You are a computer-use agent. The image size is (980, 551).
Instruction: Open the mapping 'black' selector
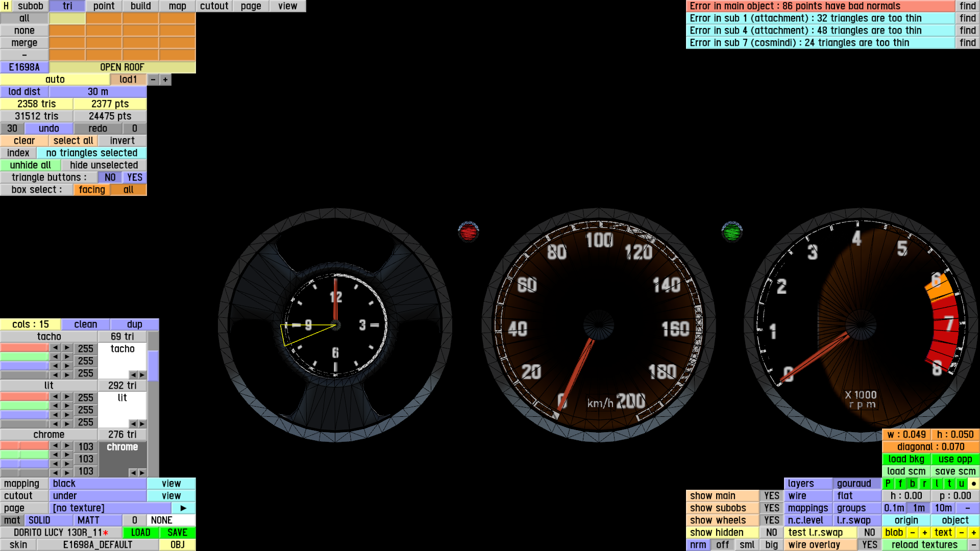coord(98,484)
